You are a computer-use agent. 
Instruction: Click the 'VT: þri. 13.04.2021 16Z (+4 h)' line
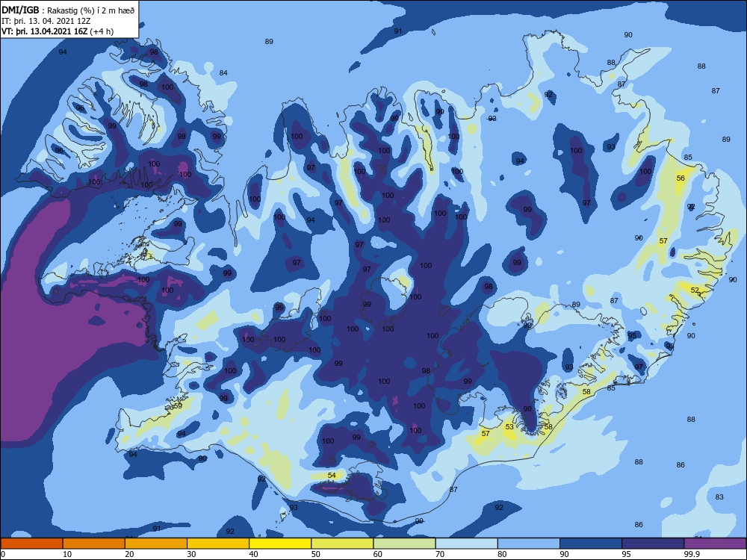pyautogui.click(x=58, y=31)
